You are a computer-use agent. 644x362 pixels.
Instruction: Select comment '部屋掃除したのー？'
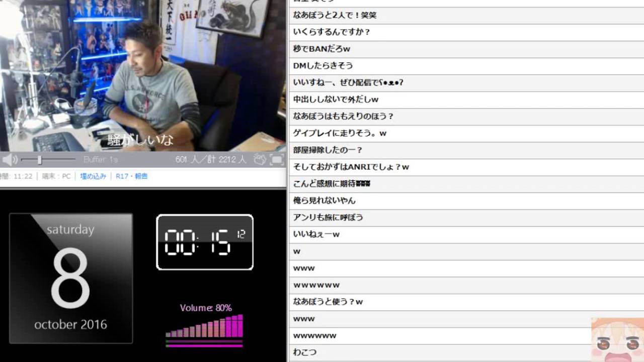click(328, 150)
